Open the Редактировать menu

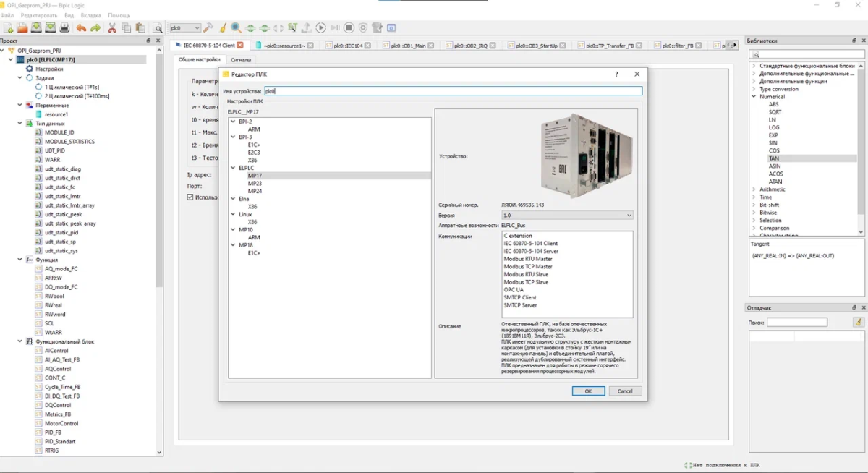(x=39, y=15)
